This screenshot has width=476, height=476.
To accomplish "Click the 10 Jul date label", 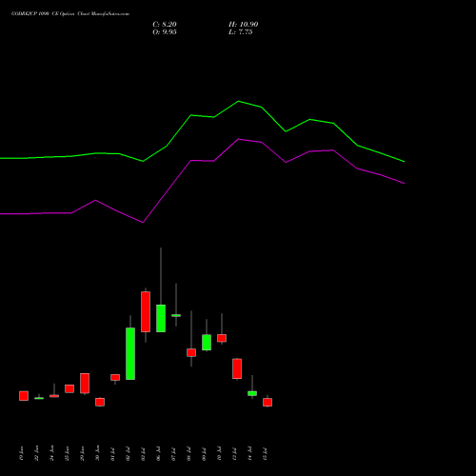I will (x=219, y=454).
